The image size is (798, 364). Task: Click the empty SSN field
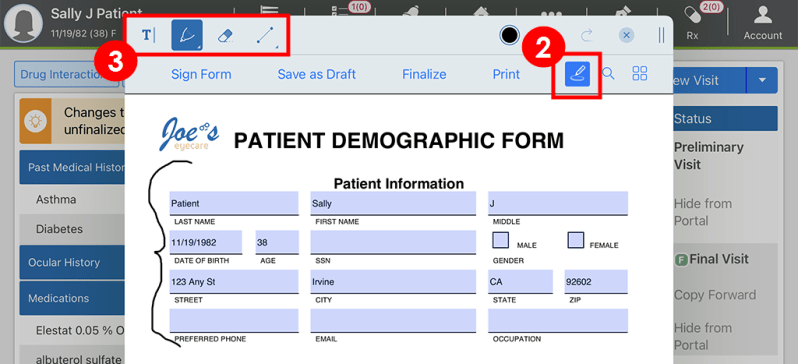393,242
